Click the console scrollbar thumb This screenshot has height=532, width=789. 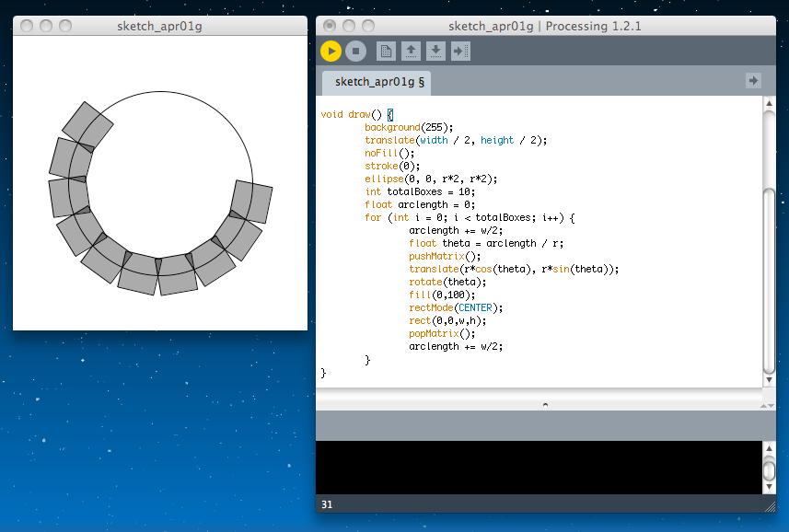click(769, 469)
